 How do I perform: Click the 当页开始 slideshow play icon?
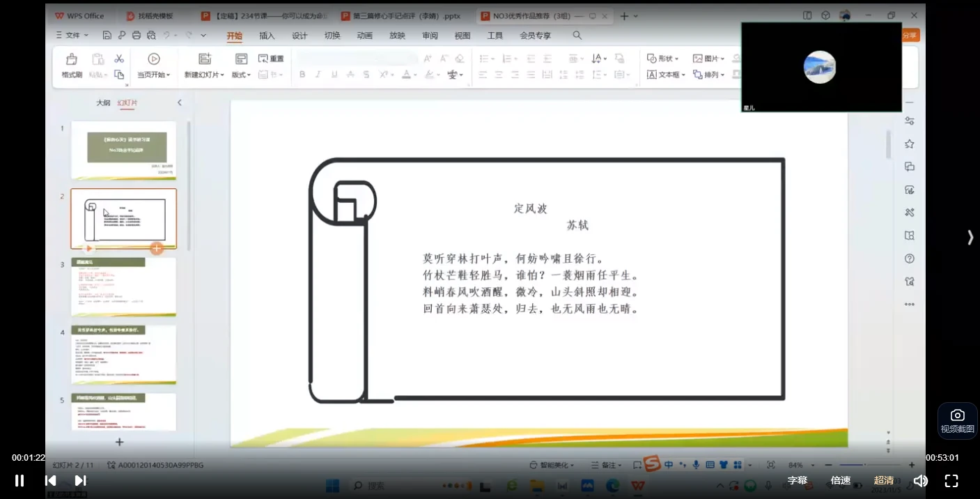click(153, 59)
